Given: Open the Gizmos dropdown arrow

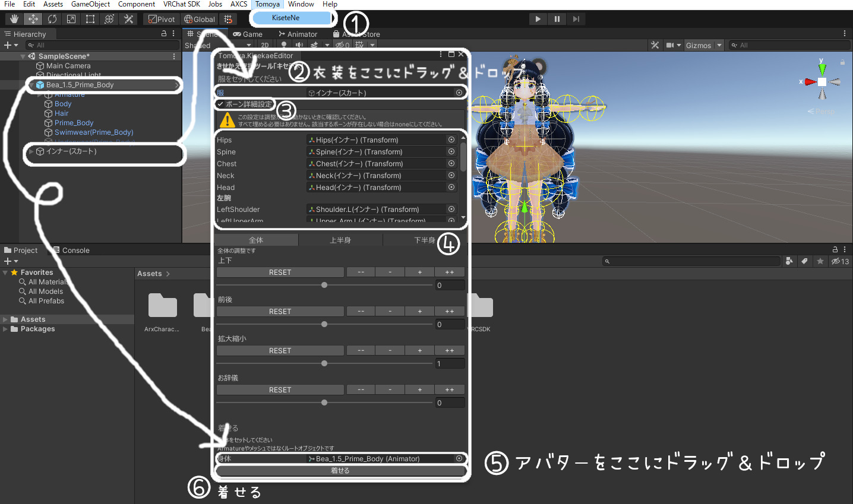Looking at the screenshot, I should tap(719, 45).
